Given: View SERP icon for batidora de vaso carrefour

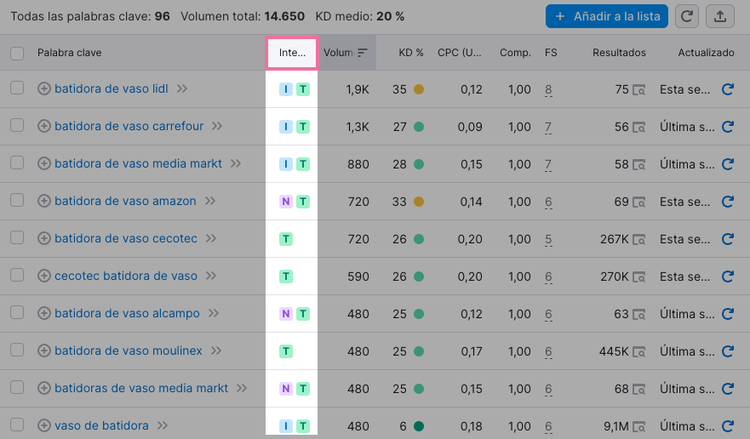Looking at the screenshot, I should 639,127.
